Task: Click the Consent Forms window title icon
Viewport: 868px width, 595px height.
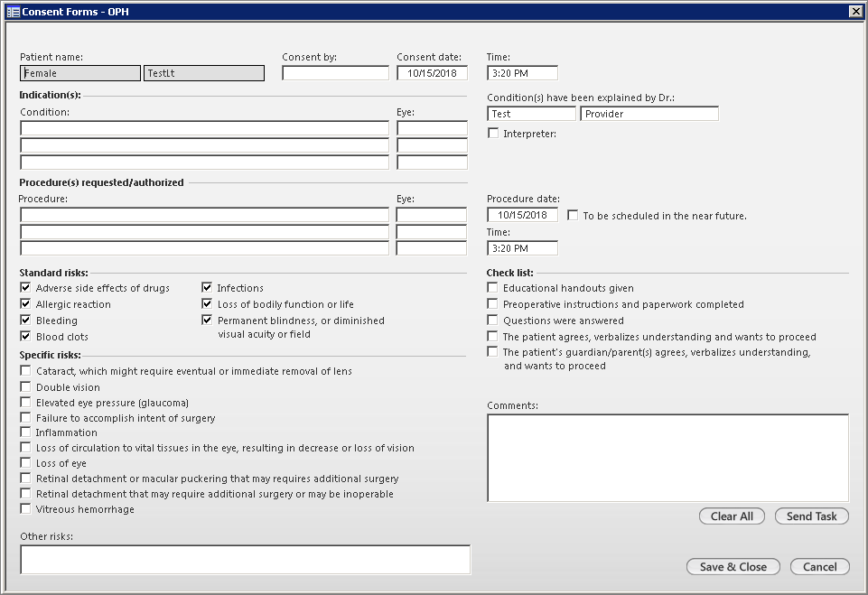Action: [14, 12]
